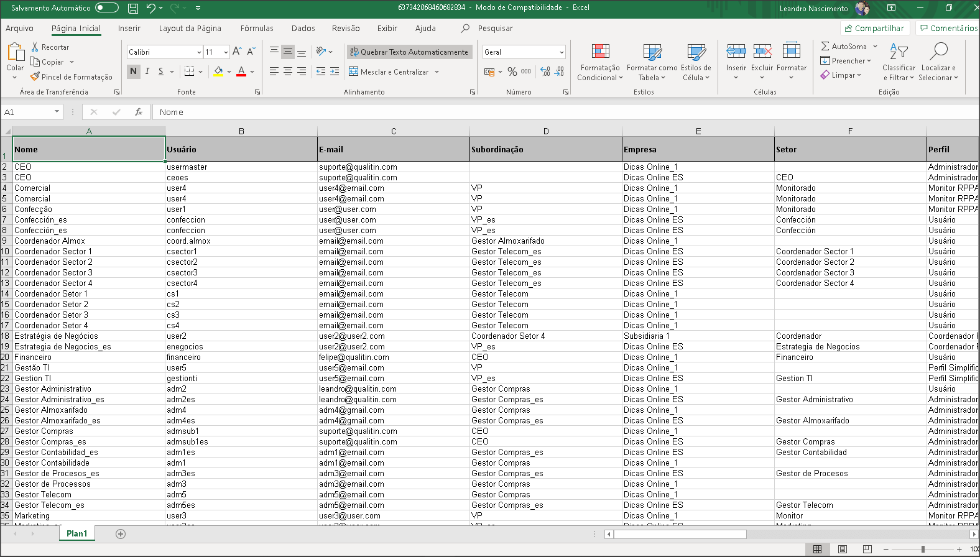Click AutoSoma
The width and height of the screenshot is (980, 557).
point(843,47)
